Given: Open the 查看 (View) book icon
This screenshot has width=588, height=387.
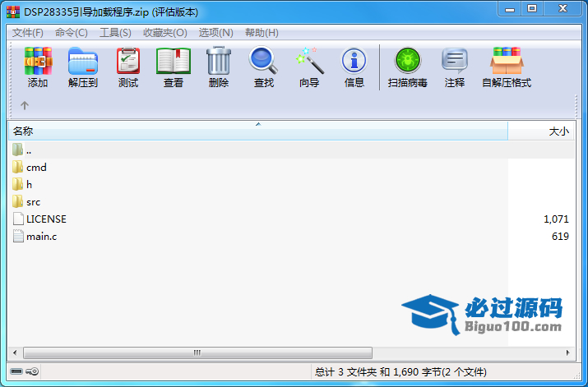Looking at the screenshot, I should click(x=174, y=61).
